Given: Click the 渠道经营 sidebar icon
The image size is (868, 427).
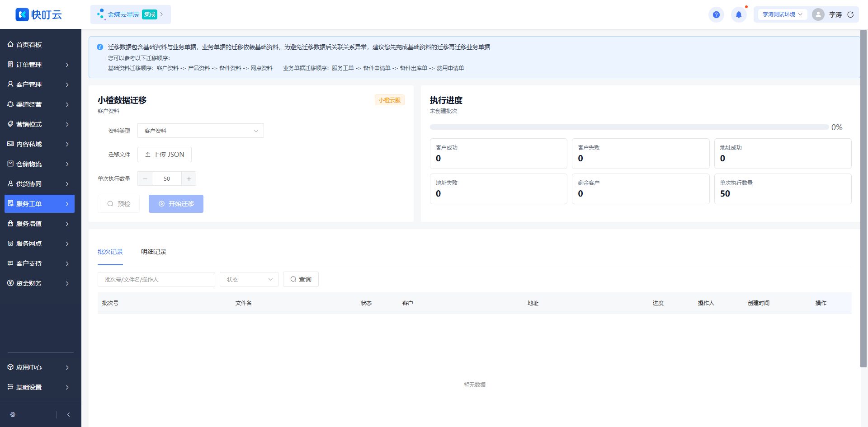Looking at the screenshot, I should pos(10,104).
